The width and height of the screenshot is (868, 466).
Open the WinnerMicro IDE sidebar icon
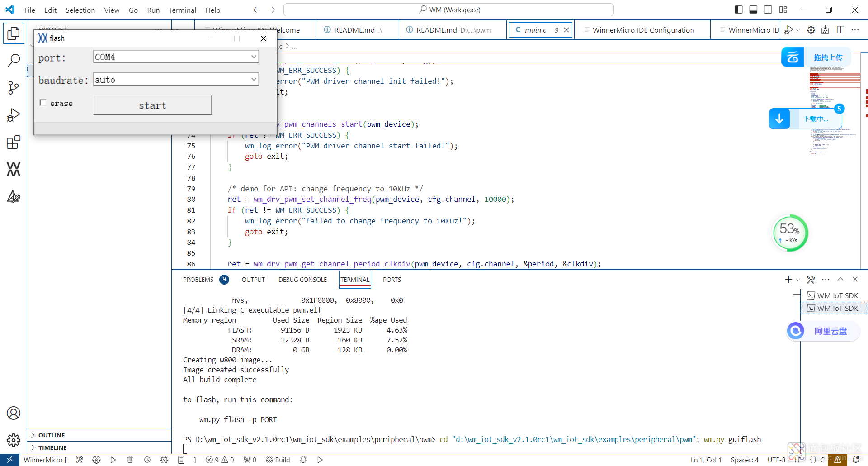(14, 169)
